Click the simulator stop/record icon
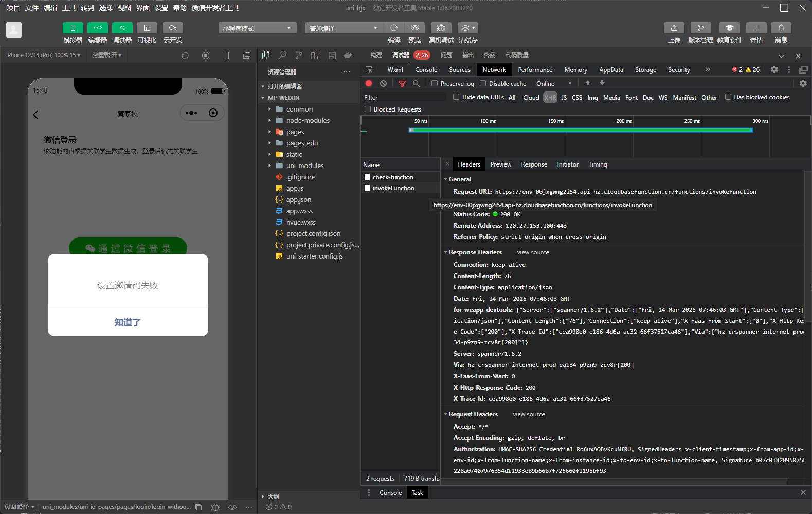 [206, 56]
